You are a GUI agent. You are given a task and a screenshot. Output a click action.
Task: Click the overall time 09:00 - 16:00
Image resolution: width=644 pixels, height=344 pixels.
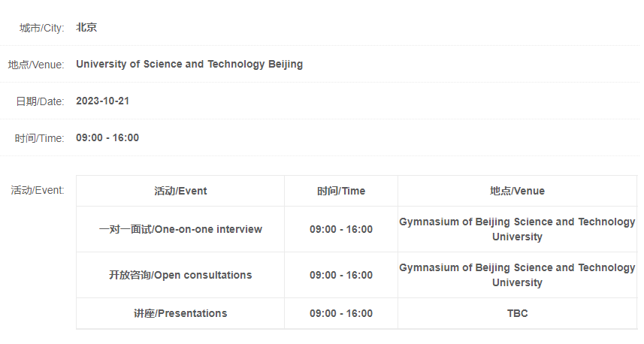[x=107, y=138]
